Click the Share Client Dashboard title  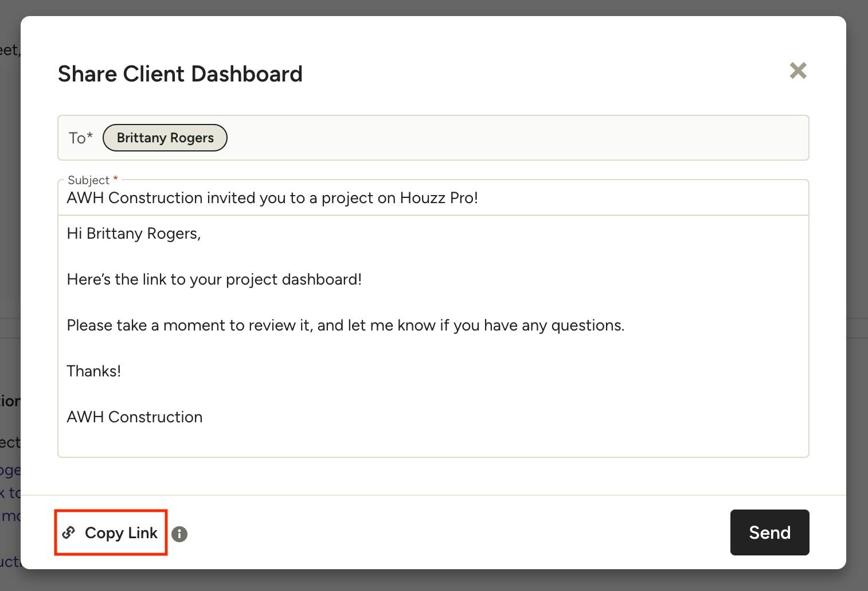(x=180, y=74)
